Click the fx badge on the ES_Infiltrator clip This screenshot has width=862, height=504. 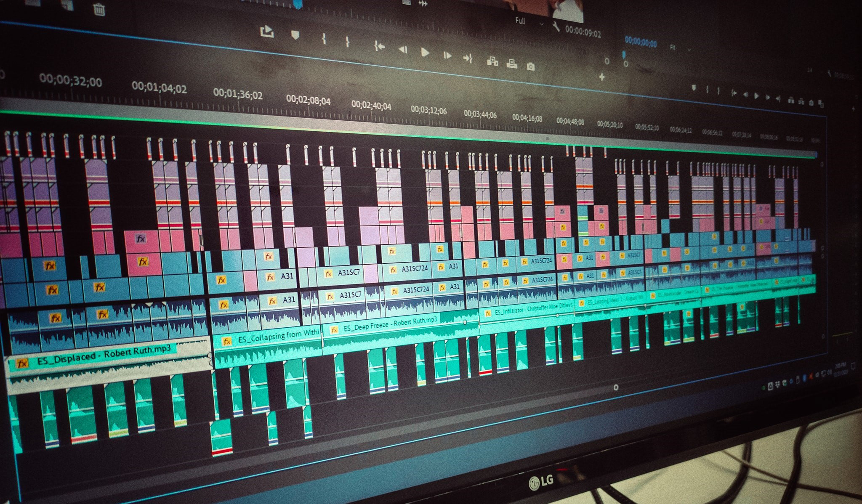(x=488, y=313)
